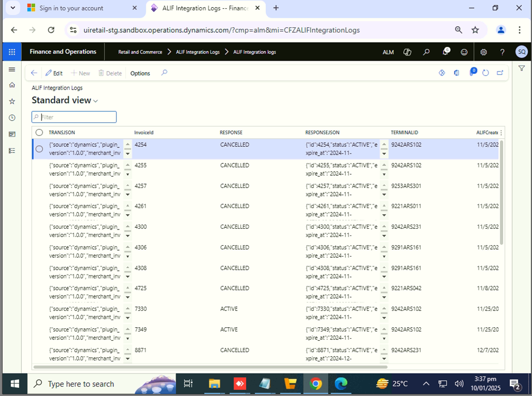Screen dimensions: 532x396
Task: Click vertical scrollbar of grid
Action: (501, 192)
